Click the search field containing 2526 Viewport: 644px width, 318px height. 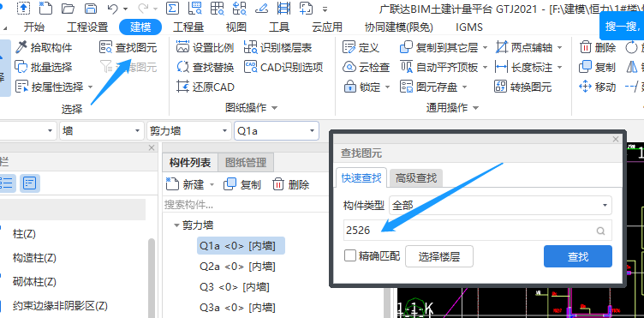pyautogui.click(x=478, y=230)
